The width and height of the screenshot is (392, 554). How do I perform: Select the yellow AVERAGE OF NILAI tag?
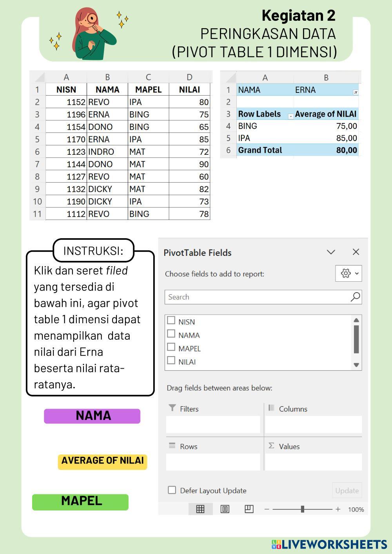(102, 461)
